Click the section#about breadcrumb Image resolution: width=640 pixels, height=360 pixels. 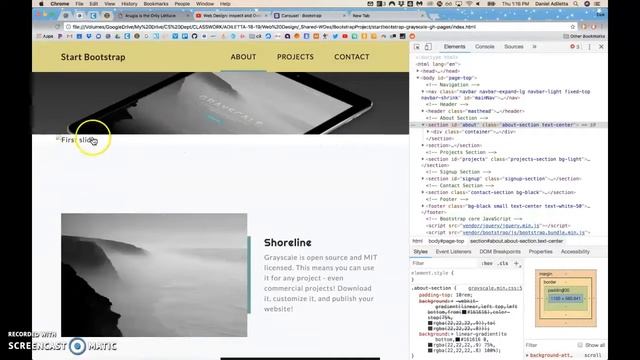point(516,241)
